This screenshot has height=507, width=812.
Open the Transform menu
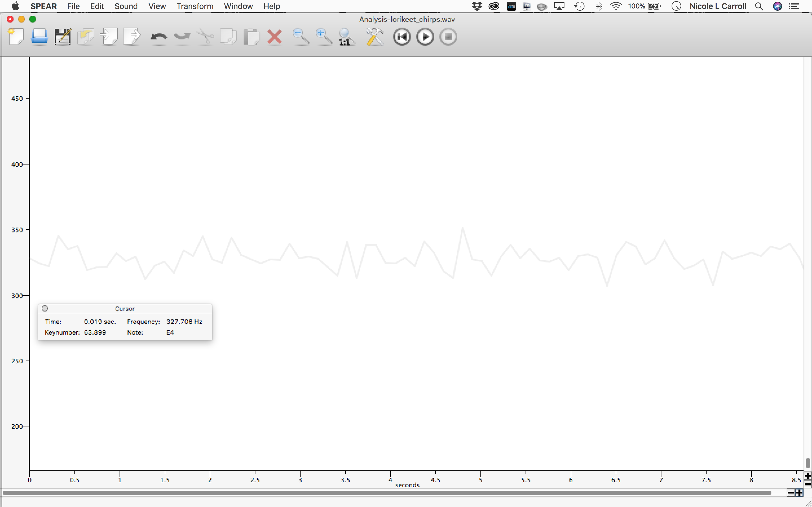click(195, 6)
